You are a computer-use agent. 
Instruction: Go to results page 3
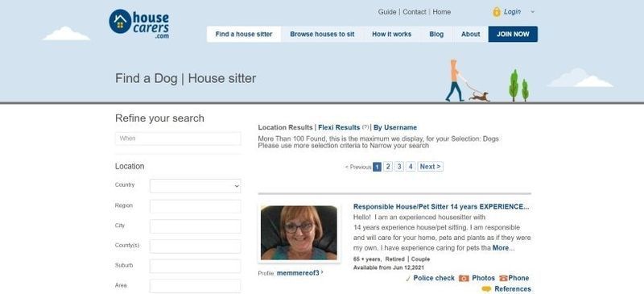399,167
